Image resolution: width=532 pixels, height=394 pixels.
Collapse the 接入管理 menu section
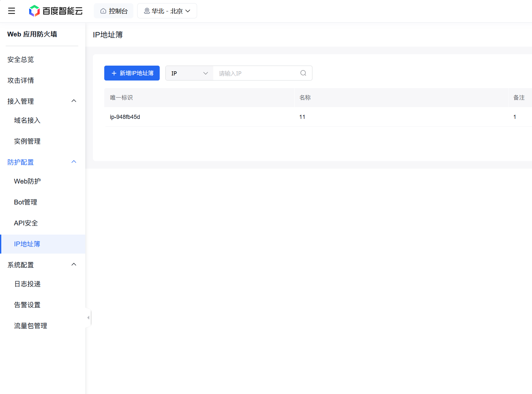(x=74, y=101)
